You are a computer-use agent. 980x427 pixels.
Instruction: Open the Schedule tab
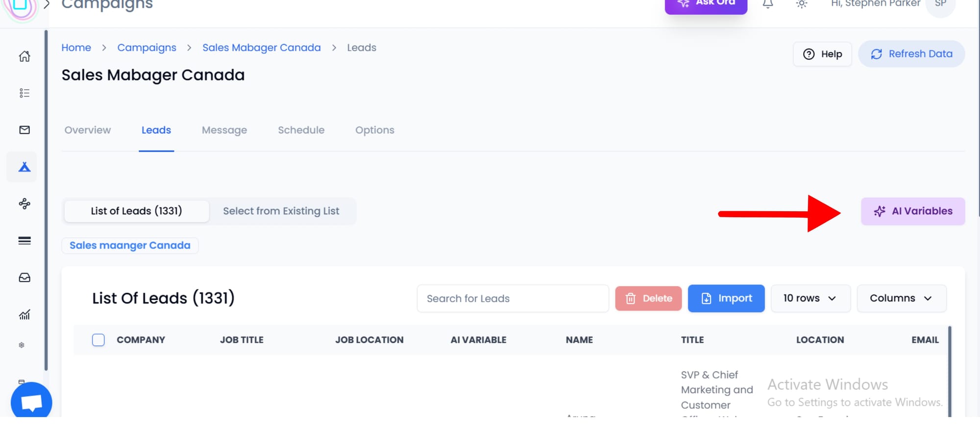pos(301,130)
